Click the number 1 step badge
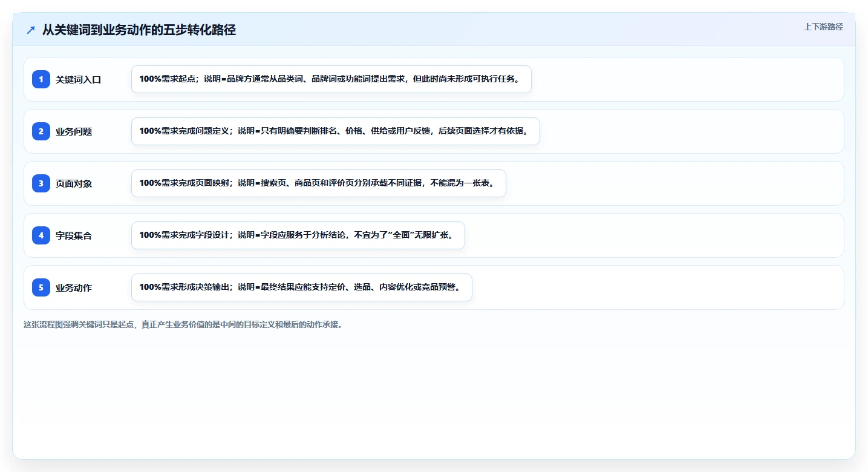 click(41, 79)
